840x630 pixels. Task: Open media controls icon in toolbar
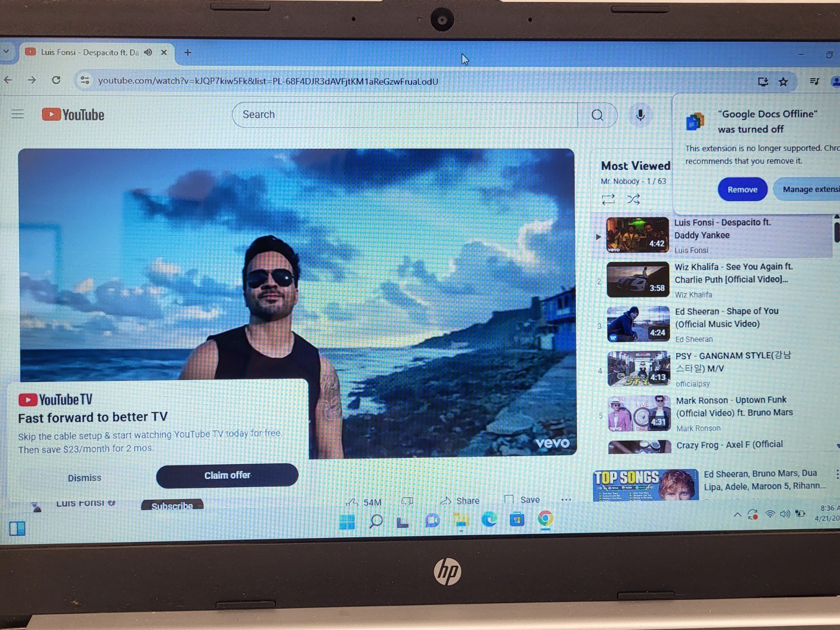tap(814, 81)
